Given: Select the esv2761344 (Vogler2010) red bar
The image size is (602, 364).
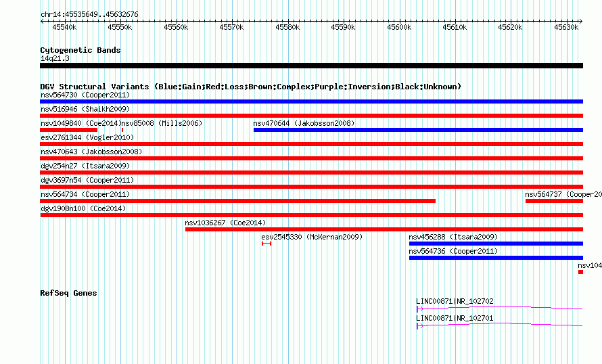Looking at the screenshot, I should pyautogui.click(x=311, y=144).
